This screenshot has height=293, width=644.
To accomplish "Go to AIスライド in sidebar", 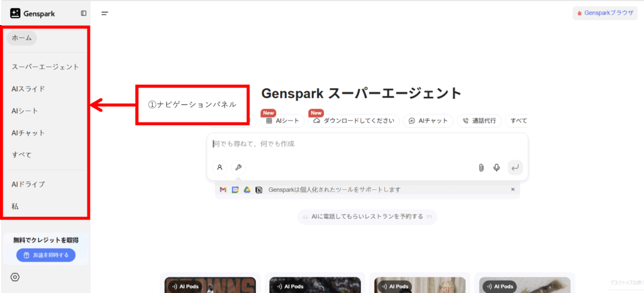I will [28, 89].
